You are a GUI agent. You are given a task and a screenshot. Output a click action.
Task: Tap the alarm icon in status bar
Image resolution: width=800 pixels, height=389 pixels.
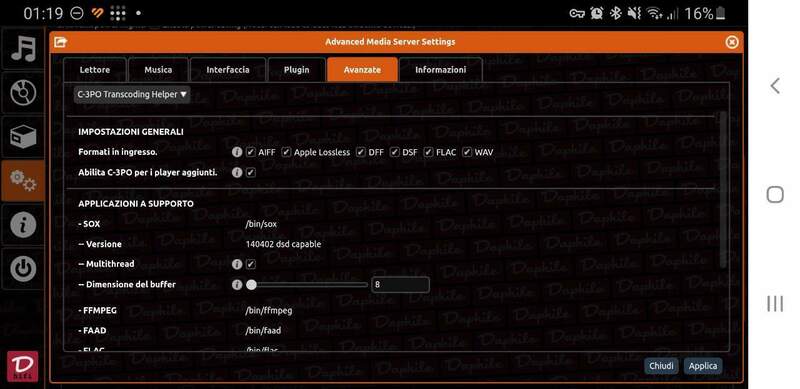click(596, 13)
